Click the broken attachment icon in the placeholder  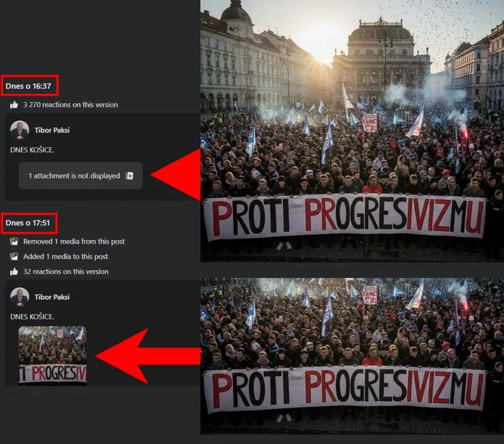[129, 176]
